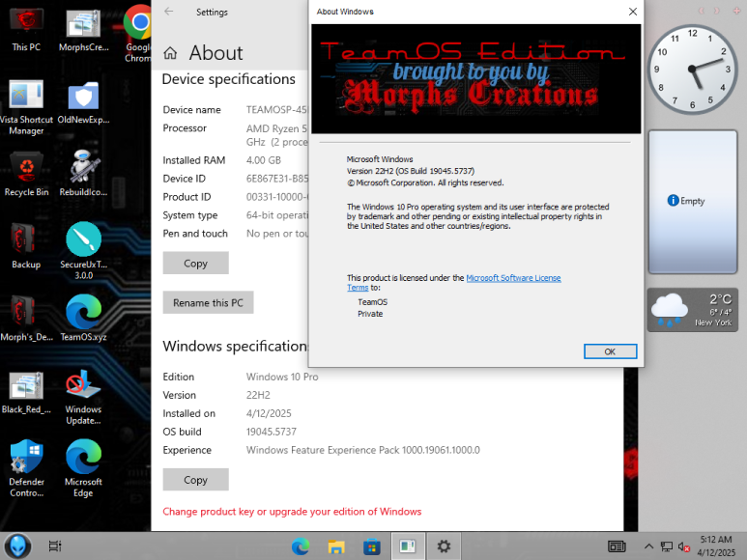Image resolution: width=747 pixels, height=560 pixels.
Task: Open Microsoft Software License Terms link
Action: [513, 278]
